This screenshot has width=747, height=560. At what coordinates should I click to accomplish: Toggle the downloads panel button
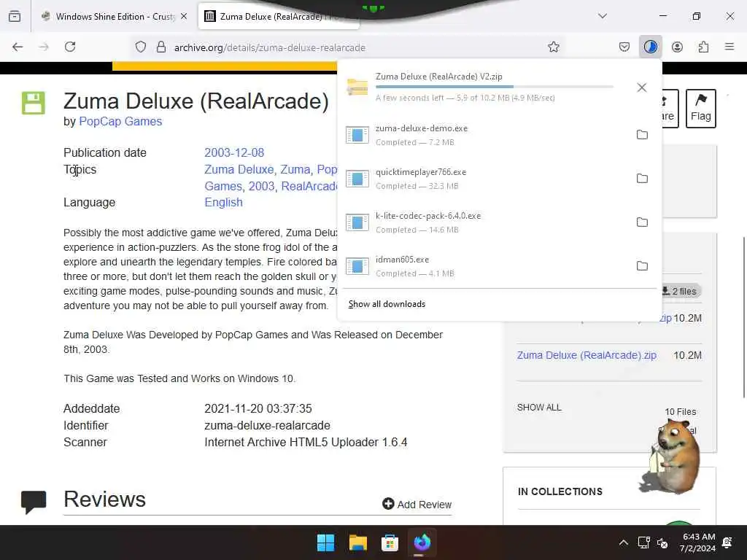click(650, 47)
